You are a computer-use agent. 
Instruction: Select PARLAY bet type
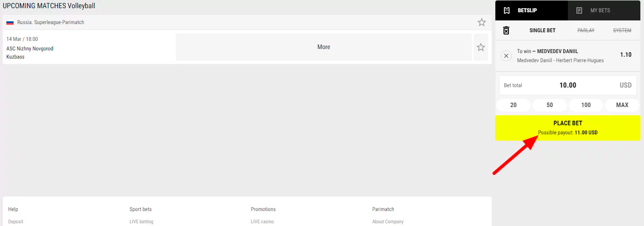(x=586, y=30)
